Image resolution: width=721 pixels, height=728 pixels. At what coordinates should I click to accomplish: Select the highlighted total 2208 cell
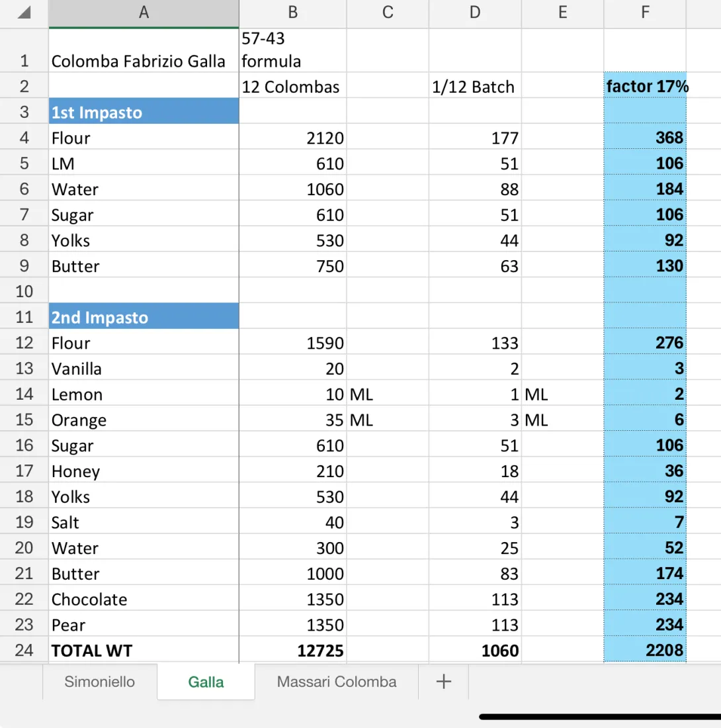pyautogui.click(x=645, y=651)
